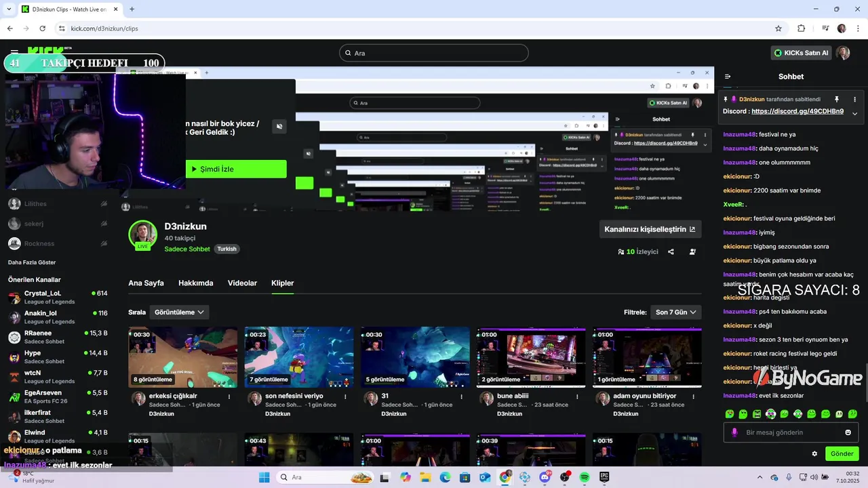Expand the pinned Discord message chevron
The image size is (868, 488).
point(854,113)
